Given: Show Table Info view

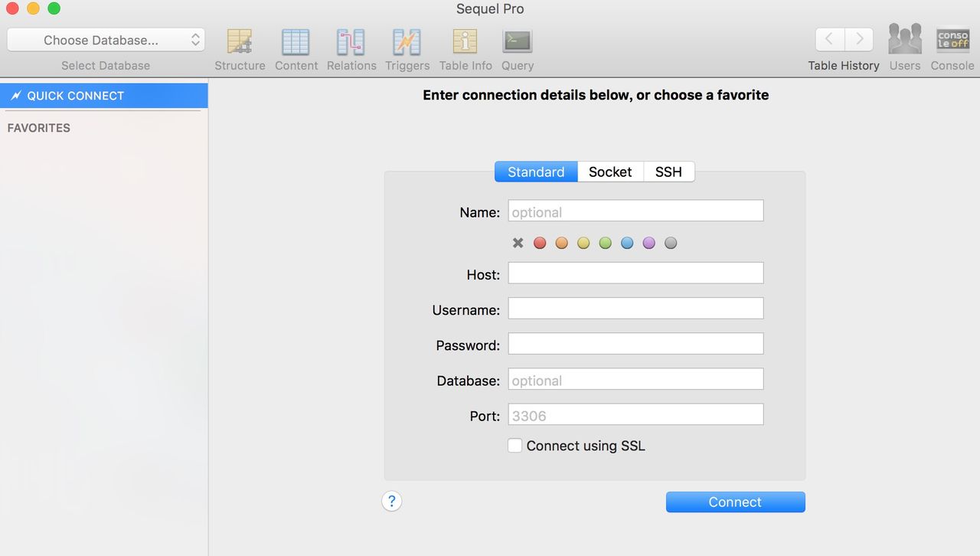Looking at the screenshot, I should pos(465,42).
